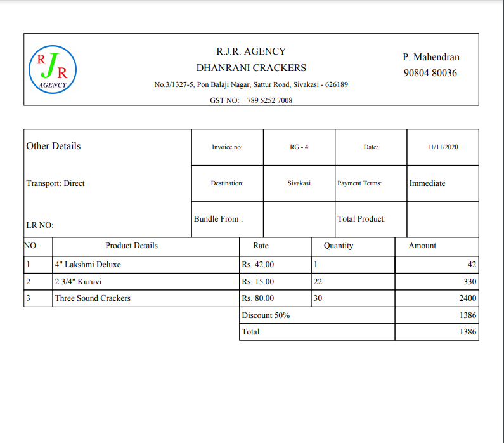Click the empty cell beside Total Product
The height and width of the screenshot is (443, 504).
pyautogui.click(x=443, y=219)
